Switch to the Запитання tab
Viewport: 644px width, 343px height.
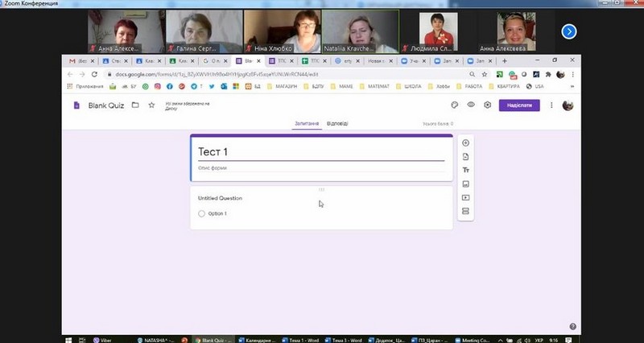tap(307, 123)
